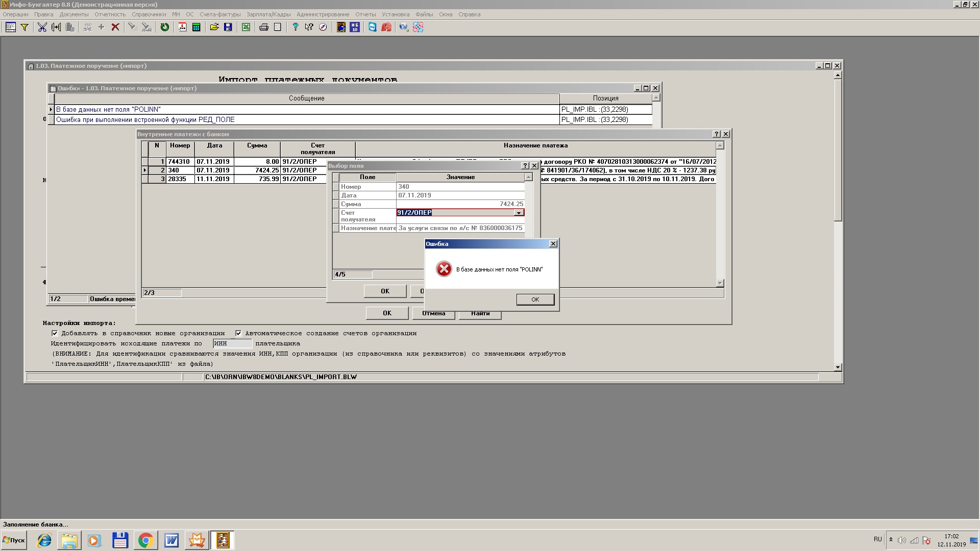Viewport: 980px width, 551px height.
Task: Open the Администрирование menu
Action: [323, 14]
